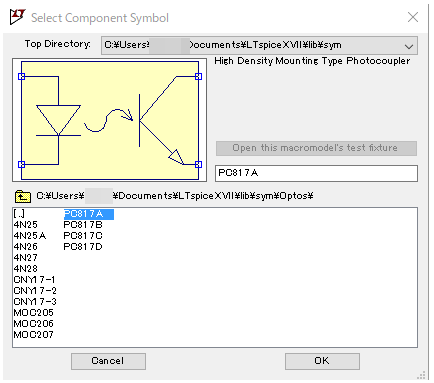
Task: Select CNY17-1 from the list
Action: (x=34, y=280)
